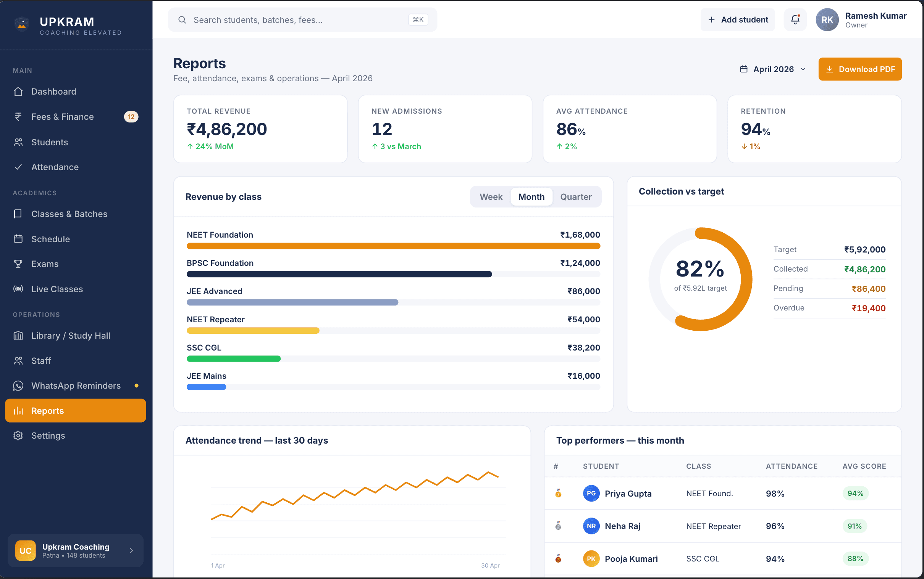Screen dimensions: 924x579
Task: Select the WhatsApp Reminders icon
Action: 18,386
